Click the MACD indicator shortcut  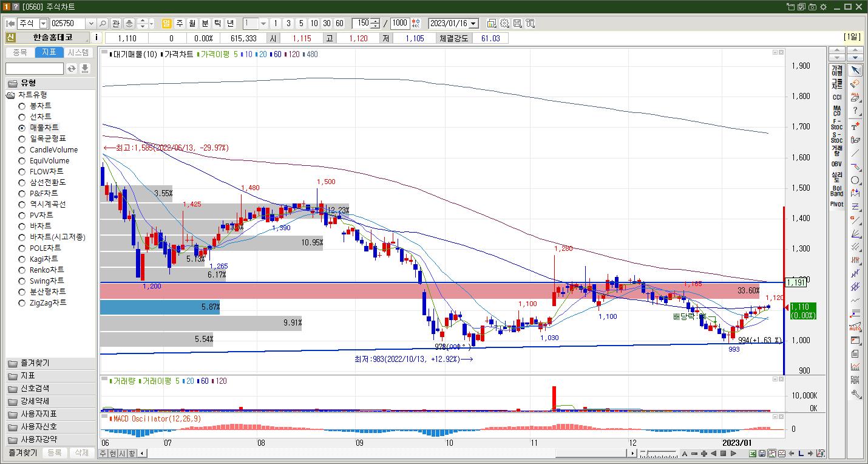tap(837, 111)
